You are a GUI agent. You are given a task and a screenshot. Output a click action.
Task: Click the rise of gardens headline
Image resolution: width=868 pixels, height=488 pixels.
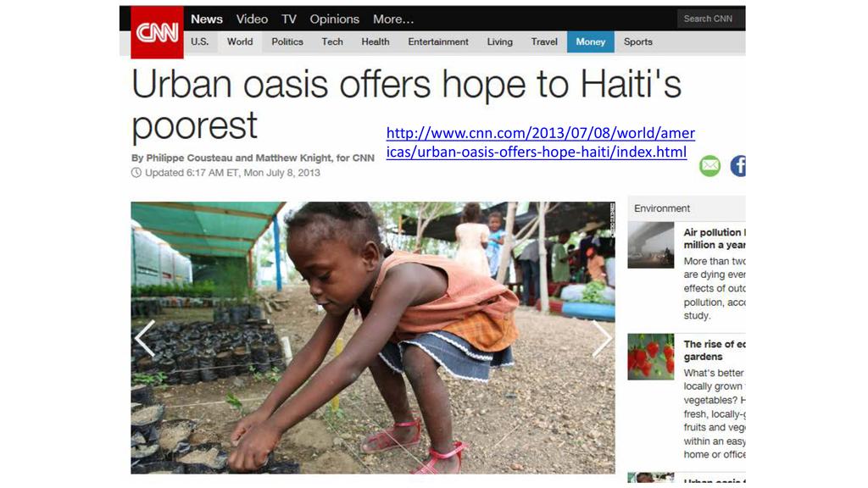(715, 350)
